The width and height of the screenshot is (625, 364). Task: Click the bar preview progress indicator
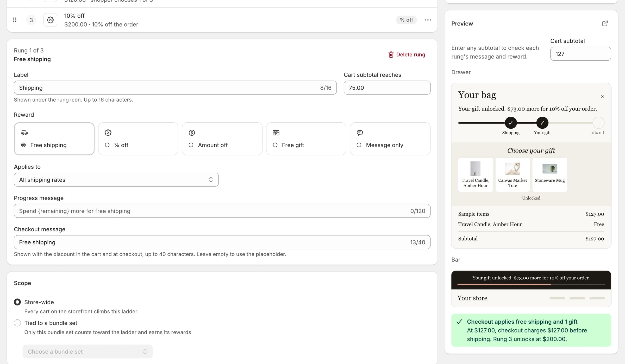point(531,284)
